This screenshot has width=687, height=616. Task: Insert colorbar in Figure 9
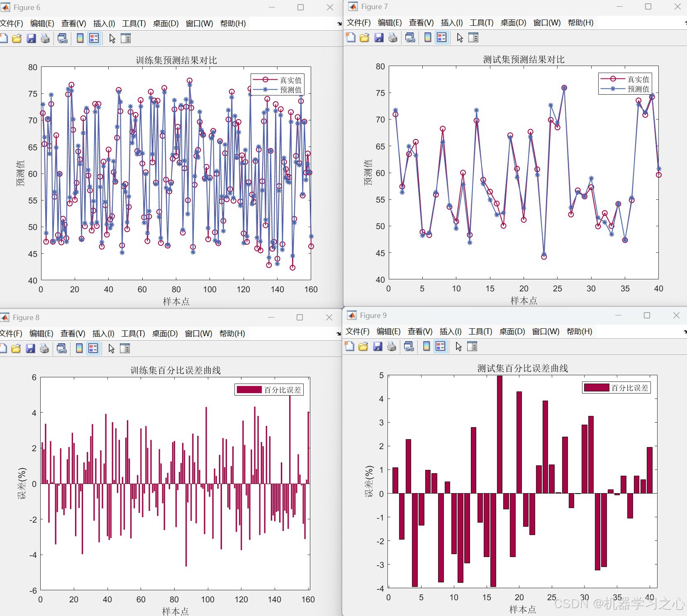(426, 347)
